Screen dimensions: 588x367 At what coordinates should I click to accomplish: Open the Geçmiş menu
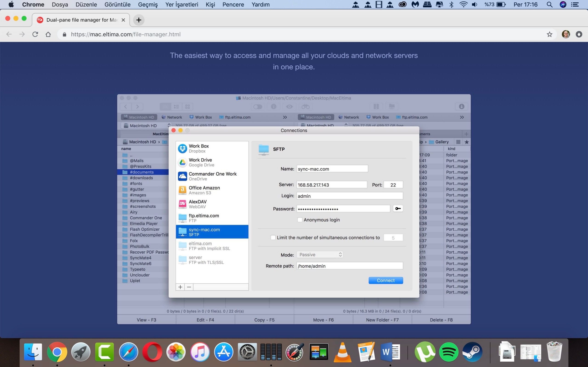[x=148, y=4]
